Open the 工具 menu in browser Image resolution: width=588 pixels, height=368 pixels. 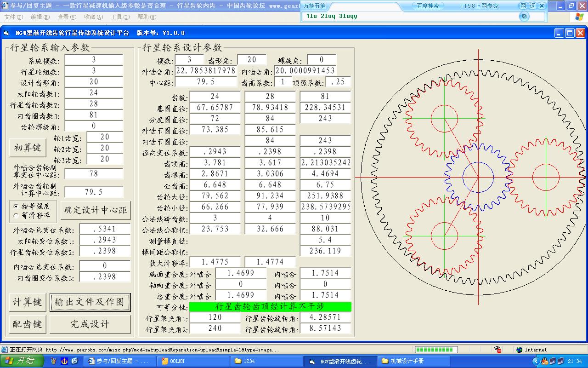point(120,17)
